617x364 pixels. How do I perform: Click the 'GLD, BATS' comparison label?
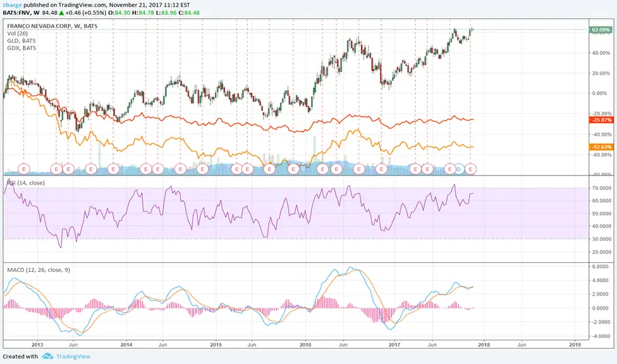(x=21, y=40)
